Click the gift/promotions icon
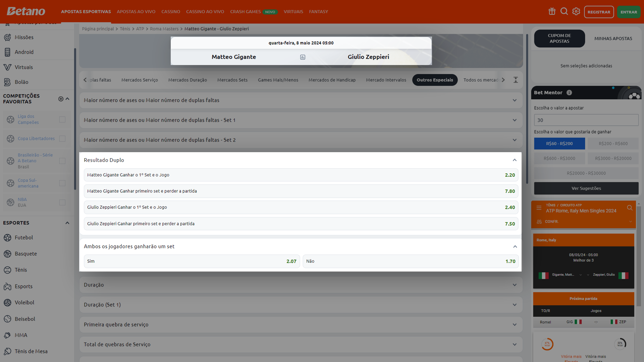 click(x=552, y=11)
